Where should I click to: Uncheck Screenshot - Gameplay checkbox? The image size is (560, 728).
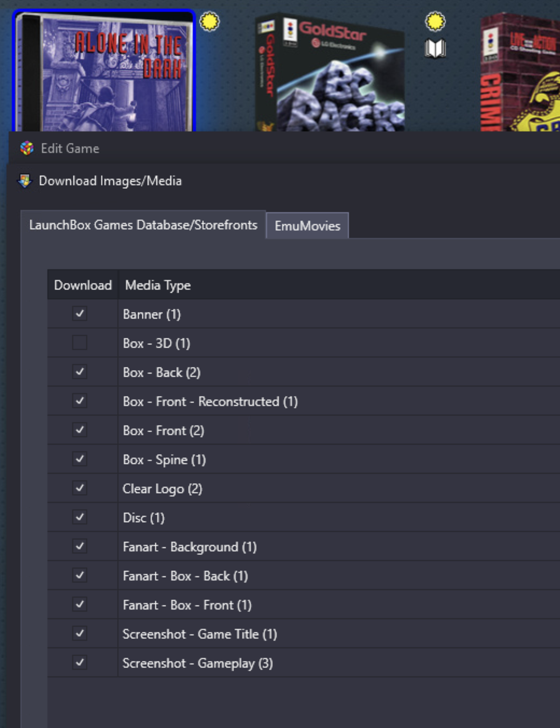point(80,662)
